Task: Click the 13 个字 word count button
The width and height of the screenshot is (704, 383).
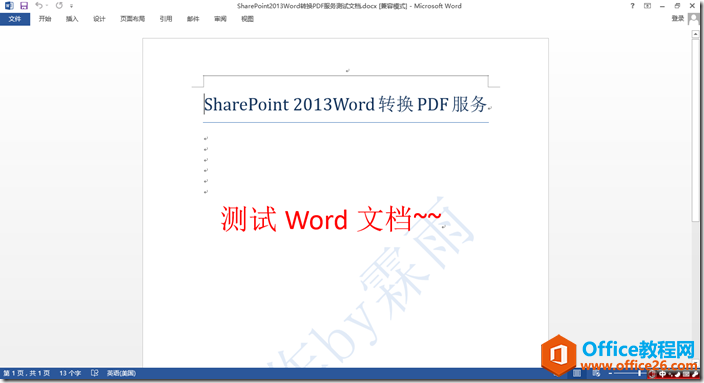Action: click(x=70, y=373)
